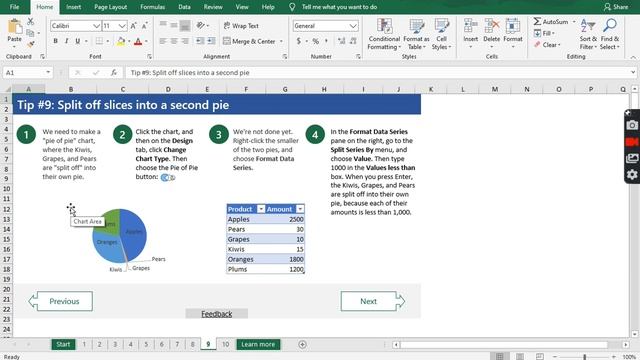Open Cell Styles gallery

pos(441,34)
